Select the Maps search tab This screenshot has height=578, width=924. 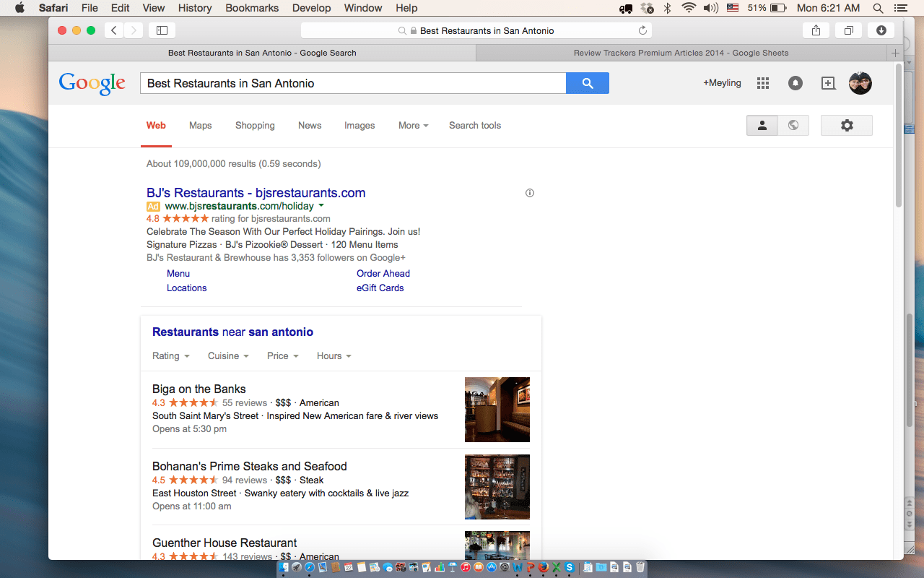tap(201, 125)
